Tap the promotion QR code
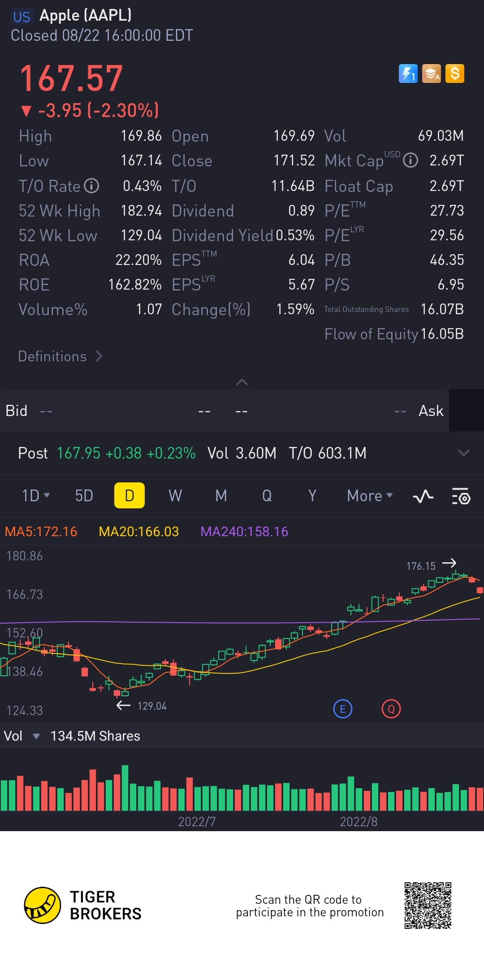The width and height of the screenshot is (484, 980). (428, 906)
